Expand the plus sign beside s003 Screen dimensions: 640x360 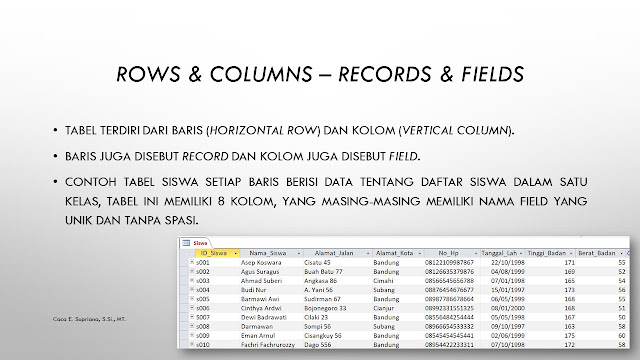point(192,280)
